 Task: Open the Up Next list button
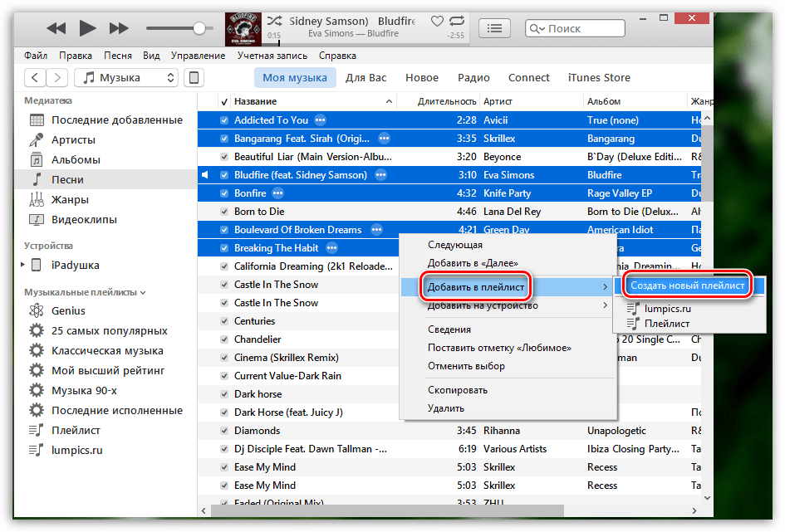click(x=495, y=28)
